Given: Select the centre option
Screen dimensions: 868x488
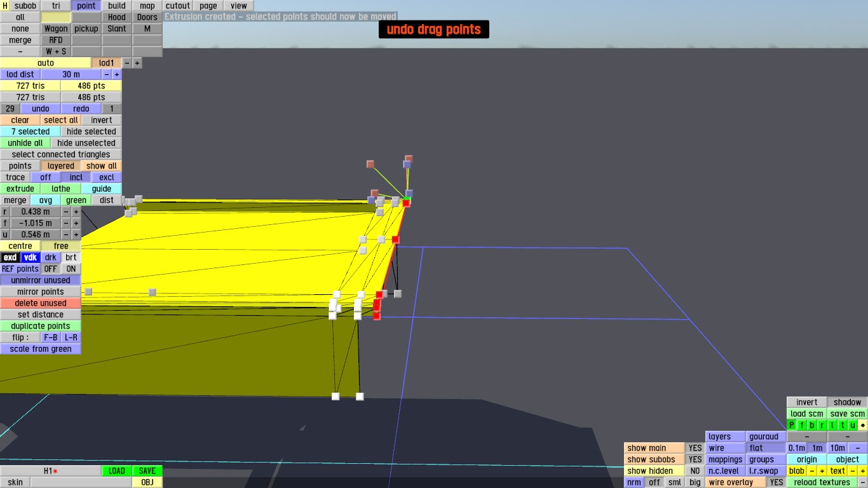Looking at the screenshot, I should [x=20, y=246].
